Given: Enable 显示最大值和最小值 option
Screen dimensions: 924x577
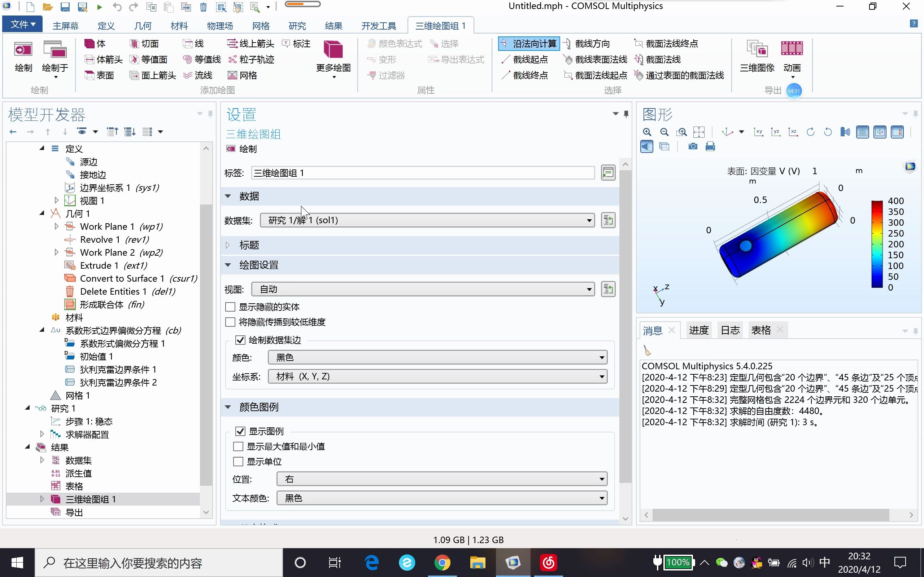Looking at the screenshot, I should coord(238,446).
